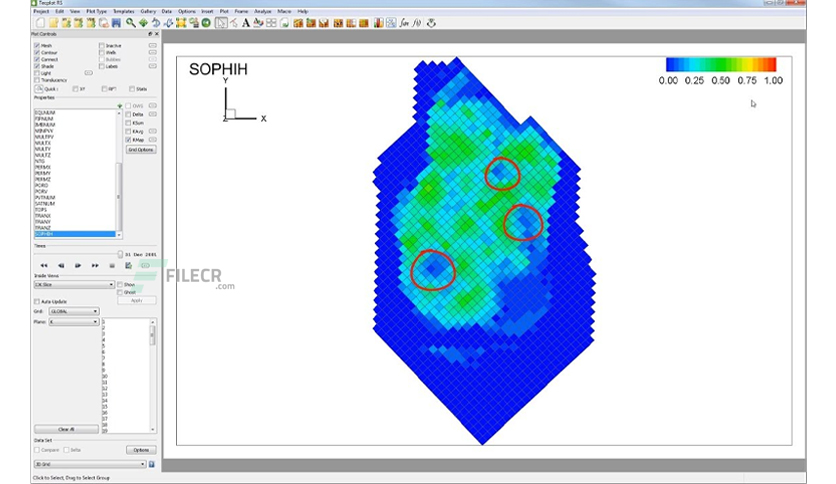Click the Times slider handle
Image resolution: width=836 pixels, height=484 pixels.
click(120, 255)
